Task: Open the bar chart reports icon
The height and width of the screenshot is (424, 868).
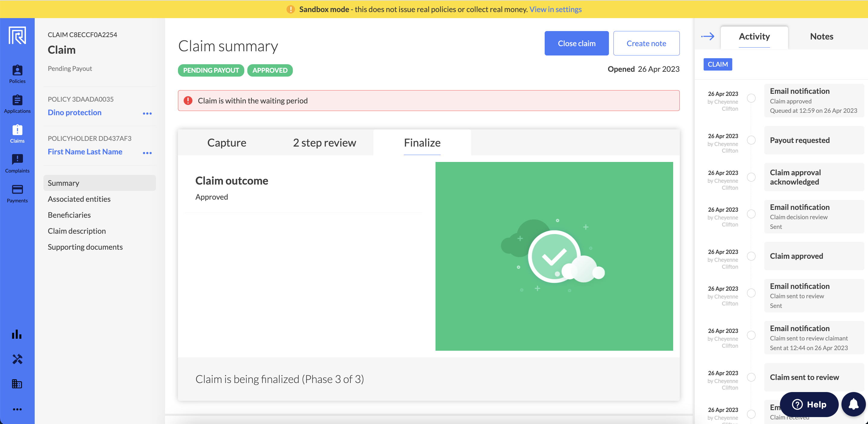Action: pyautogui.click(x=17, y=334)
